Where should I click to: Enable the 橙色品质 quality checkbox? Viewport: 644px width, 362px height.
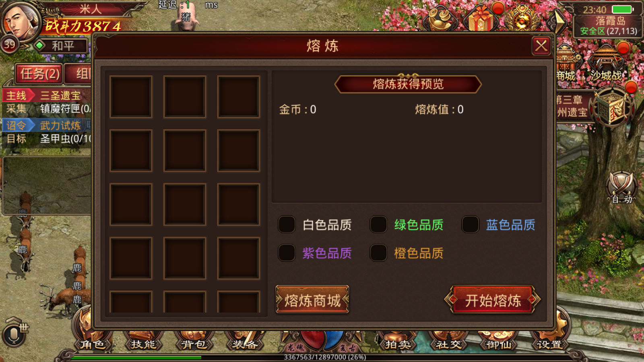378,253
